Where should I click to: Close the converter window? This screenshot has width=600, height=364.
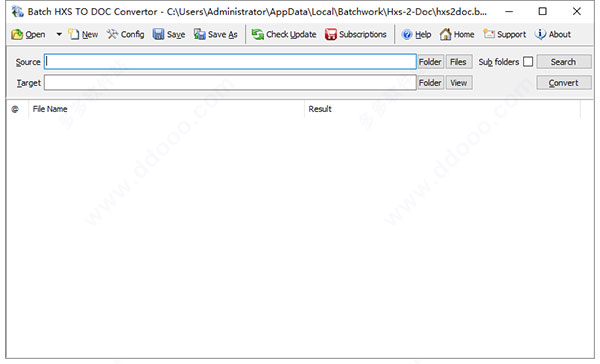[x=577, y=11]
